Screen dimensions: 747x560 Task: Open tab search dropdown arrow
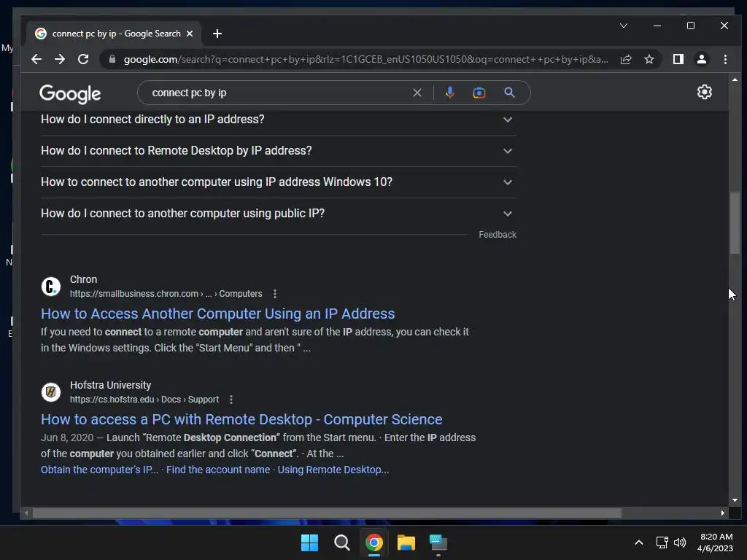pyautogui.click(x=624, y=26)
